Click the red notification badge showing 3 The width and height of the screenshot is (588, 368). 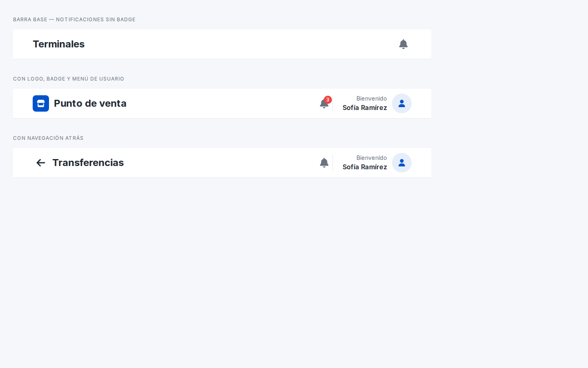point(328,100)
